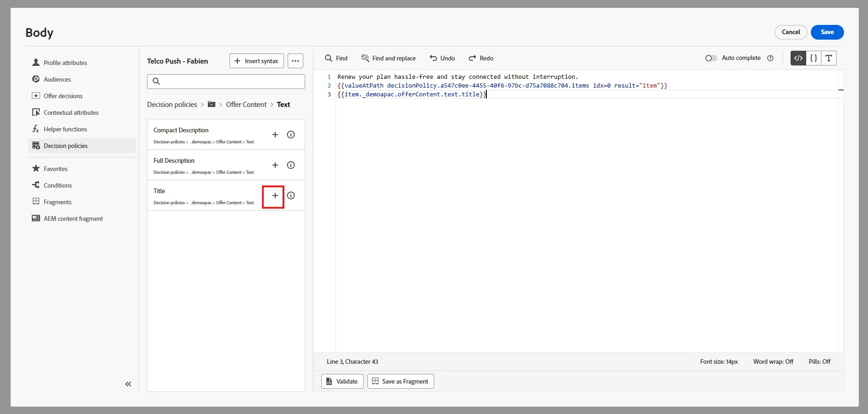Go to Decision policies breadcrumb
The height and width of the screenshot is (414, 868).
pyautogui.click(x=172, y=105)
